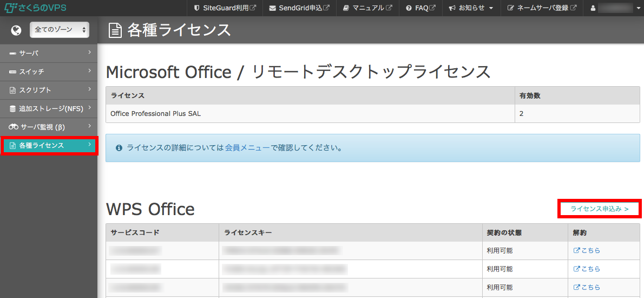Click ライセンス申込み > link
This screenshot has width=644, height=298.
point(600,209)
